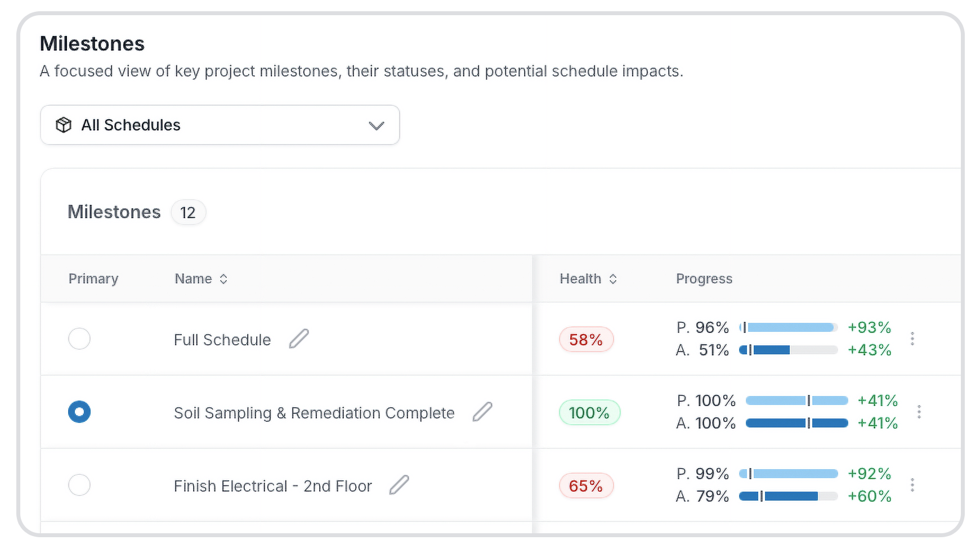
Task: Edit the Soil Sampling & Remediation milestone name
Action: (482, 412)
